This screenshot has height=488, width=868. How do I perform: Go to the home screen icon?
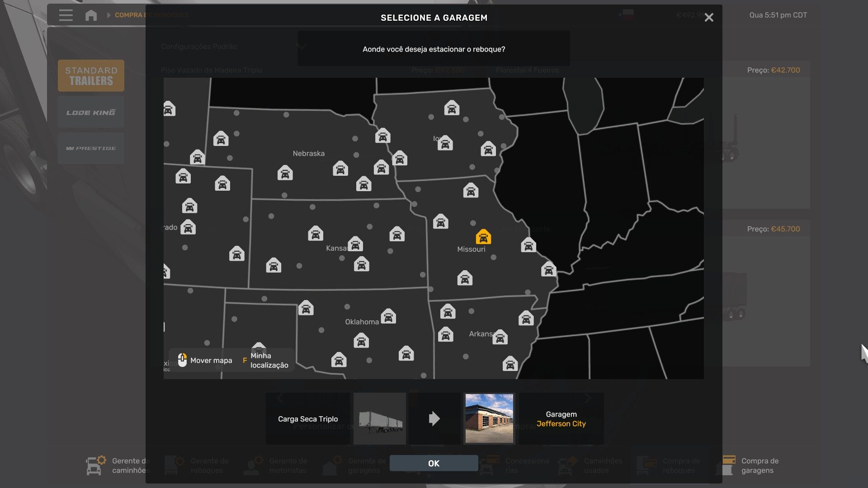[x=91, y=15]
